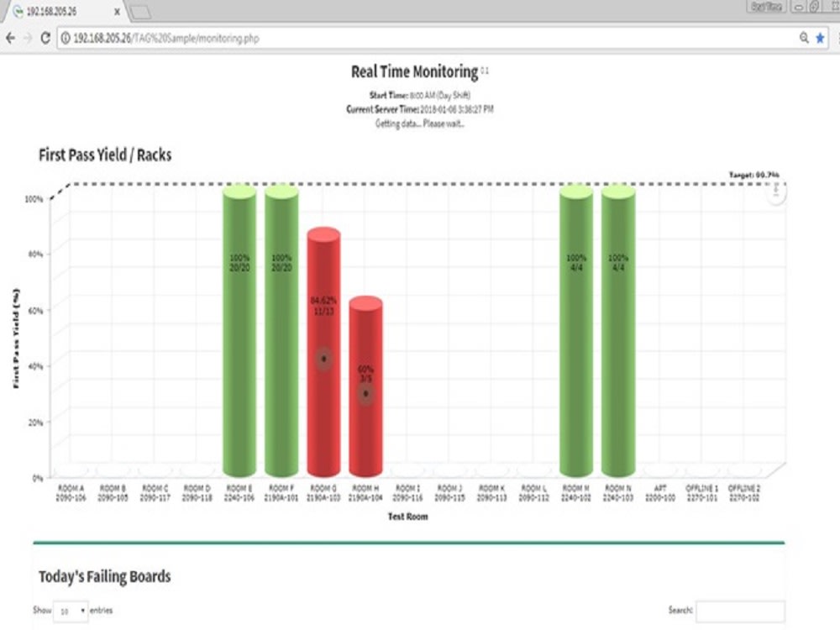Open the zoom magnifier icon in address bar
The image size is (840, 630).
[804, 38]
